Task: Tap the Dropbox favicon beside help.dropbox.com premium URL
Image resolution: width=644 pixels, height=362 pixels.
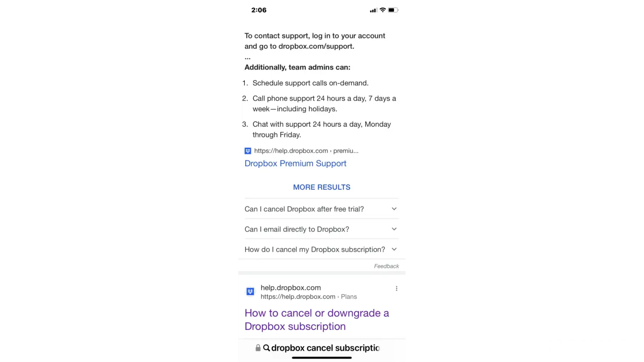Action: pyautogui.click(x=248, y=151)
